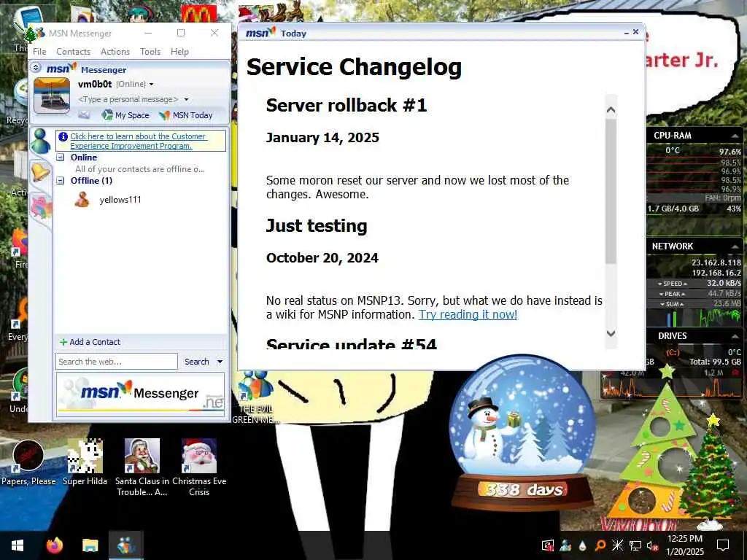Select the alerts bell tab icon
Viewport: 747px width, 560px height.
tap(40, 171)
